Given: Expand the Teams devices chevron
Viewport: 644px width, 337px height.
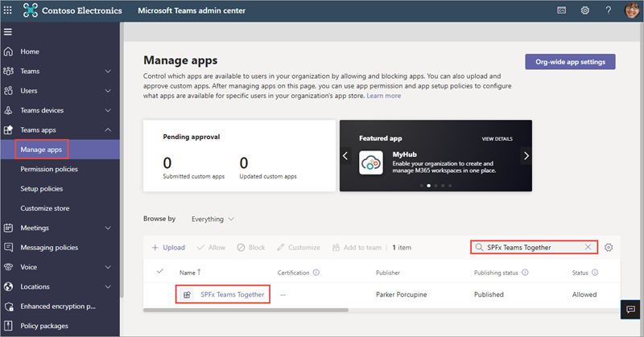Looking at the screenshot, I should (x=108, y=110).
